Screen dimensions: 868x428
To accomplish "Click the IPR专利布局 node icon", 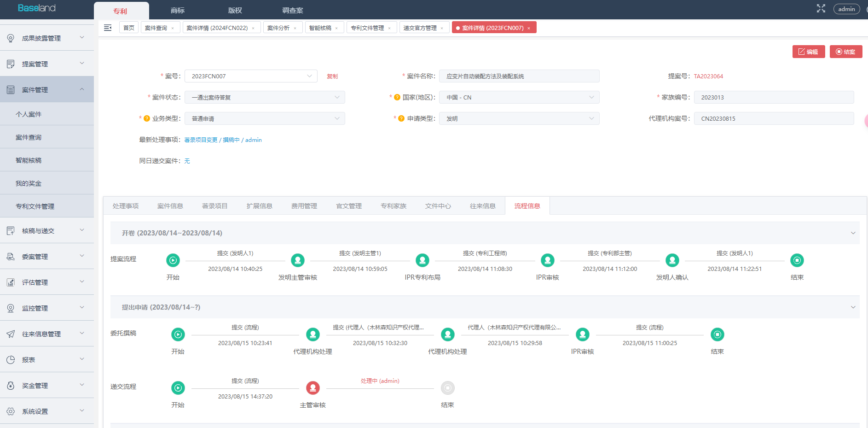I will pyautogui.click(x=422, y=260).
